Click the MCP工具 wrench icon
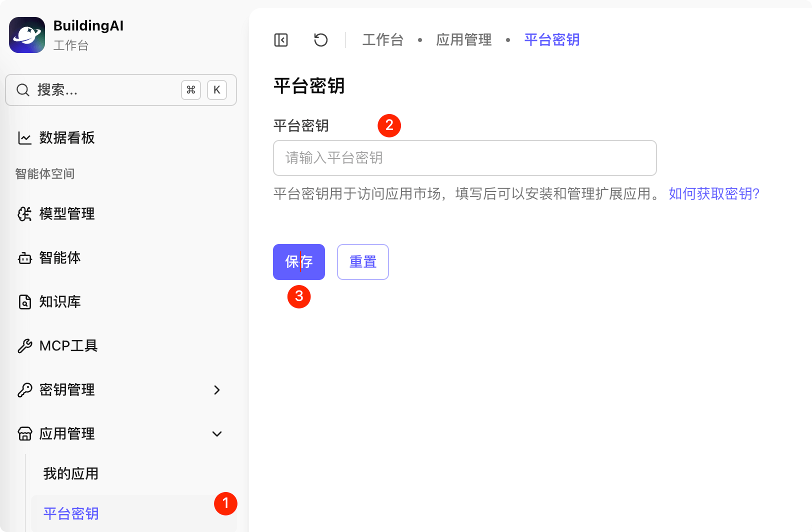 pyautogui.click(x=24, y=345)
